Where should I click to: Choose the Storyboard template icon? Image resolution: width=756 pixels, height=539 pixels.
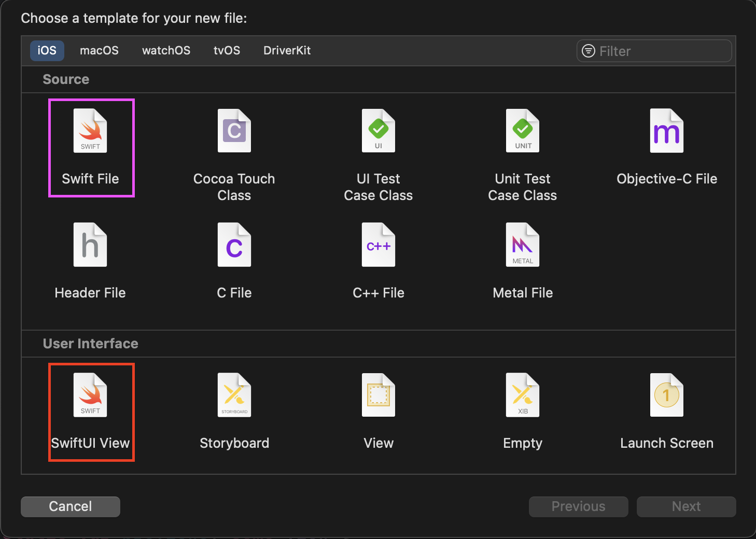(234, 395)
